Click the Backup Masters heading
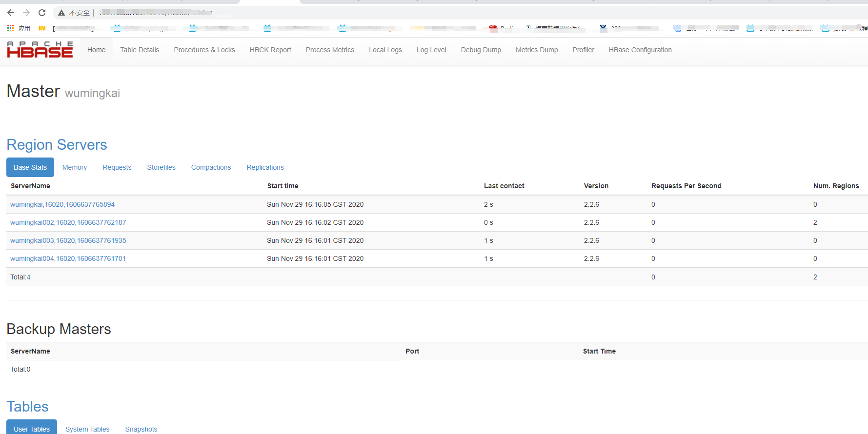Image resolution: width=868 pixels, height=434 pixels. pos(59,329)
